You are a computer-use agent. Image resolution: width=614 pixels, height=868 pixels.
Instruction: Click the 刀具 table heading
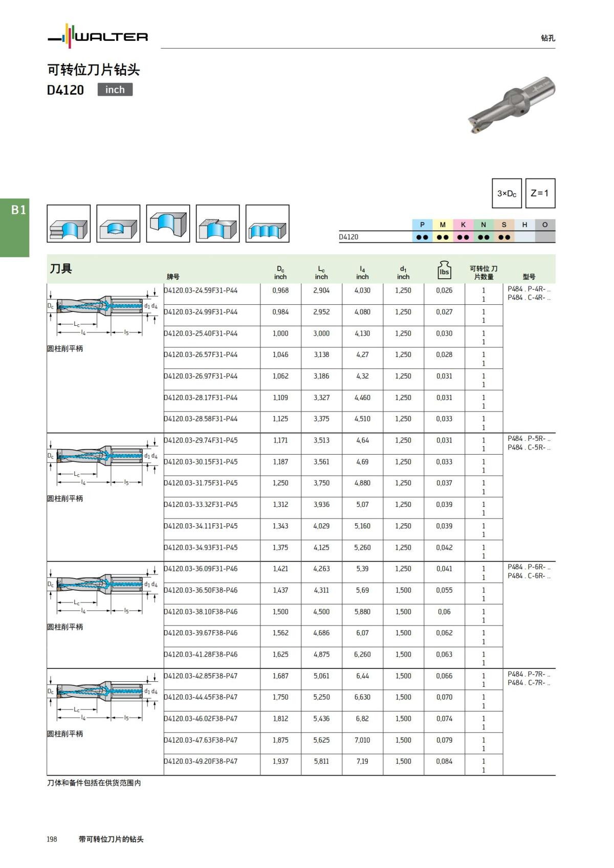pos(61,269)
